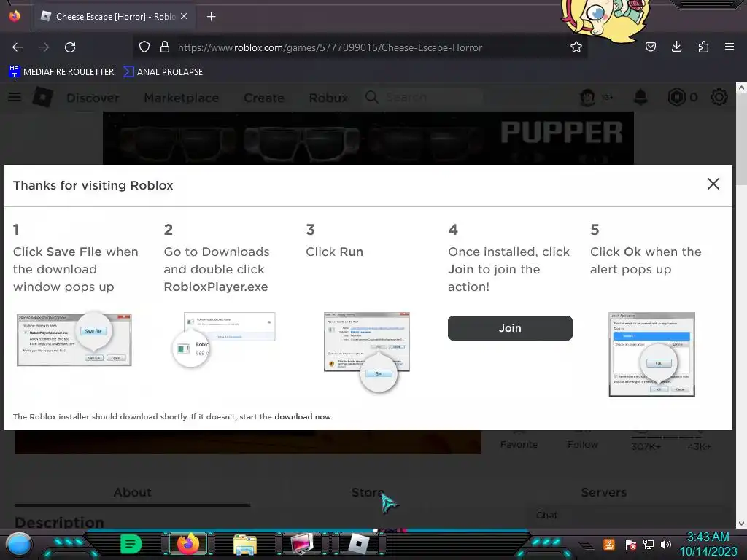Select the Cheese Escape [Horror] tab

click(x=115, y=16)
